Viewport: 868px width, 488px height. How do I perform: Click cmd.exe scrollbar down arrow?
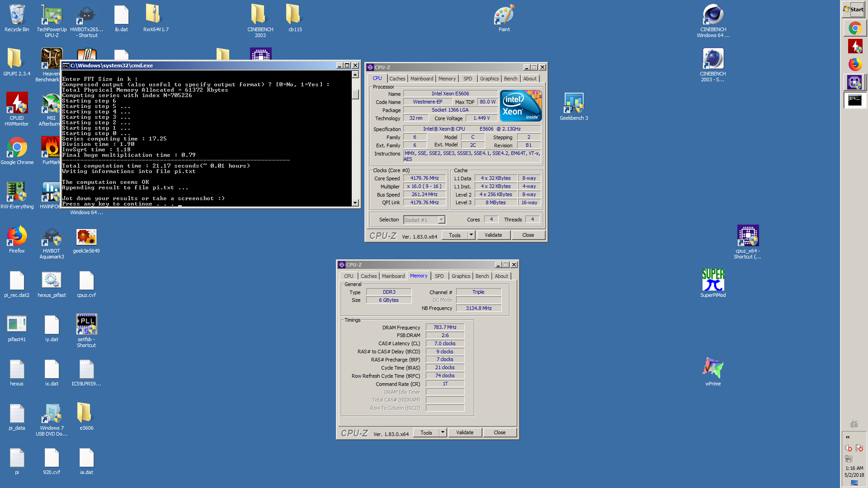pos(355,203)
